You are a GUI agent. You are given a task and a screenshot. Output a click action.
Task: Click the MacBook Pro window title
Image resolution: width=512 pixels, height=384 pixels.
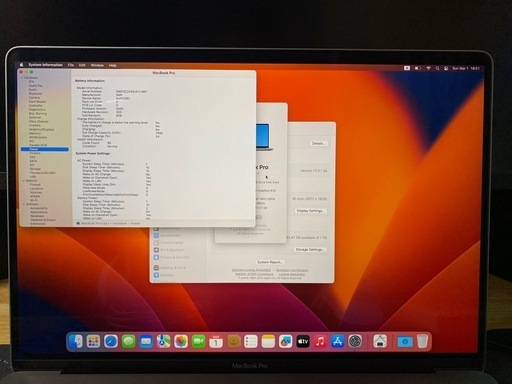click(164, 73)
